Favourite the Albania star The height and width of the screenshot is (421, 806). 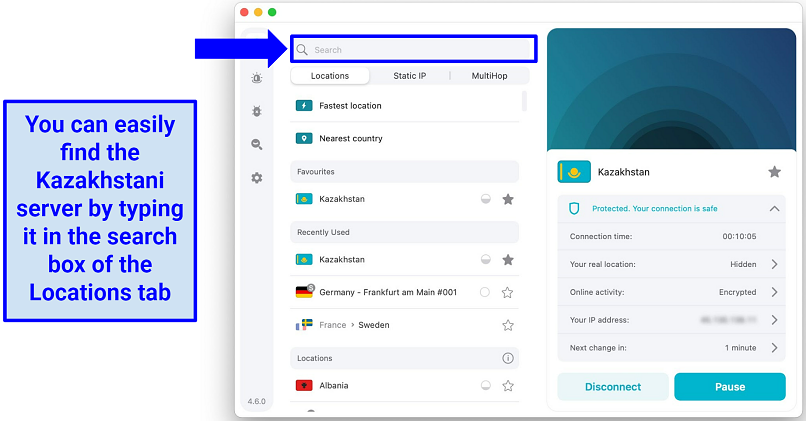[508, 386]
